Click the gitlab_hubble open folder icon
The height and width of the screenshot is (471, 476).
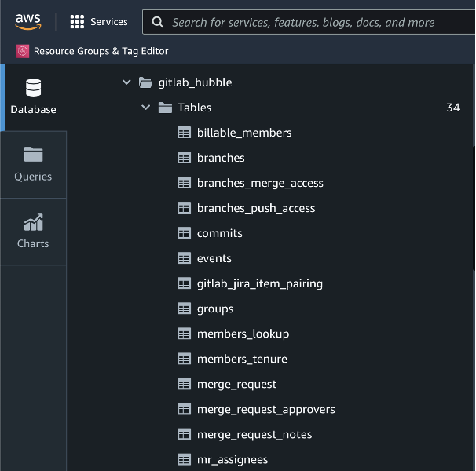tap(145, 82)
